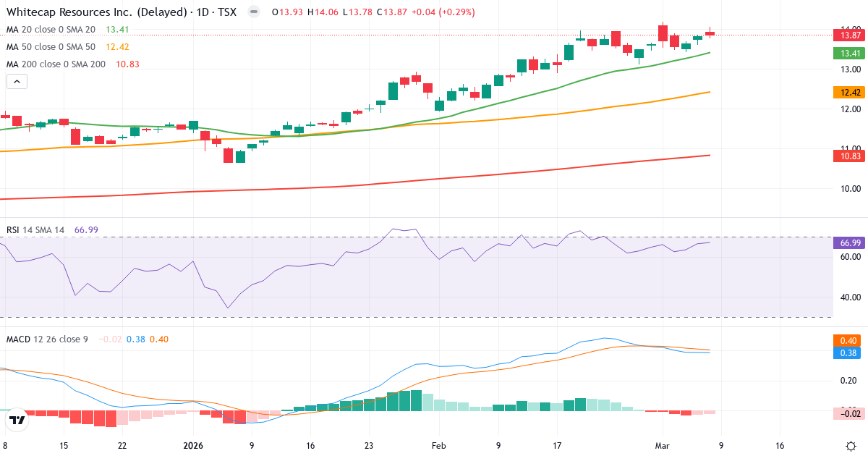Open the TSX exchange selector in the title
868x456 pixels.
(229, 12)
